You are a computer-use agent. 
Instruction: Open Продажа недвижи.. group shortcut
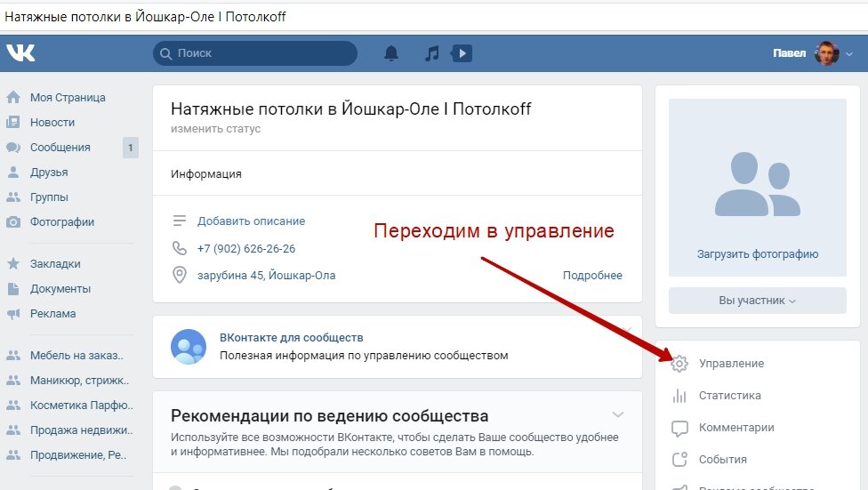pyautogui.click(x=82, y=430)
